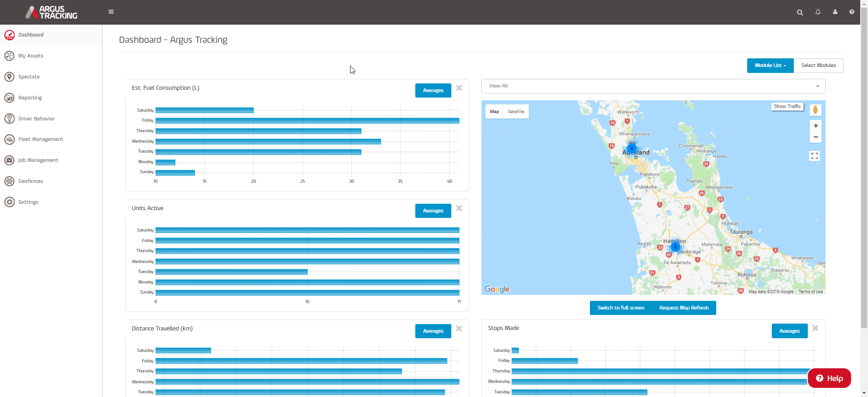868x397 pixels.
Task: Click the My Assets sidebar icon
Action: (9, 56)
